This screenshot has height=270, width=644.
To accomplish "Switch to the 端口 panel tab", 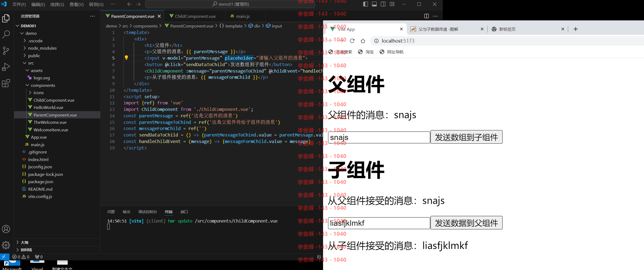I will point(184,212).
